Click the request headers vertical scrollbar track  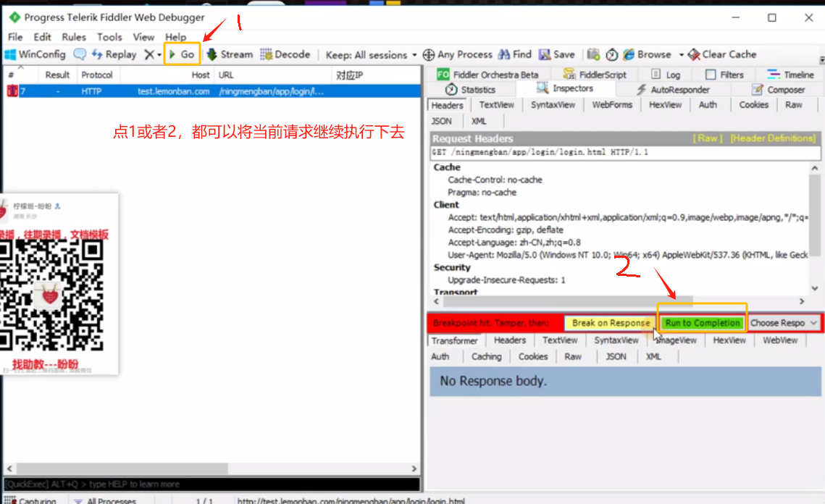tap(814, 229)
